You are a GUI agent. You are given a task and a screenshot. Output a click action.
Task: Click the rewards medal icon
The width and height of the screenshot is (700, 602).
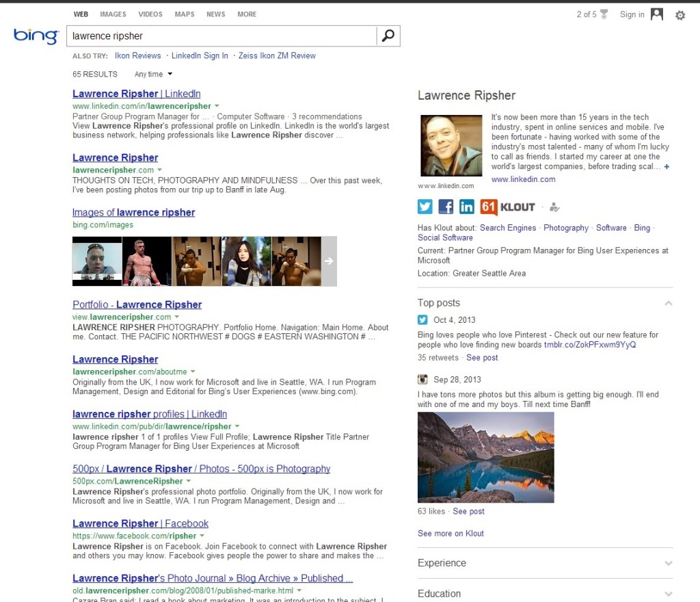pyautogui.click(x=604, y=14)
